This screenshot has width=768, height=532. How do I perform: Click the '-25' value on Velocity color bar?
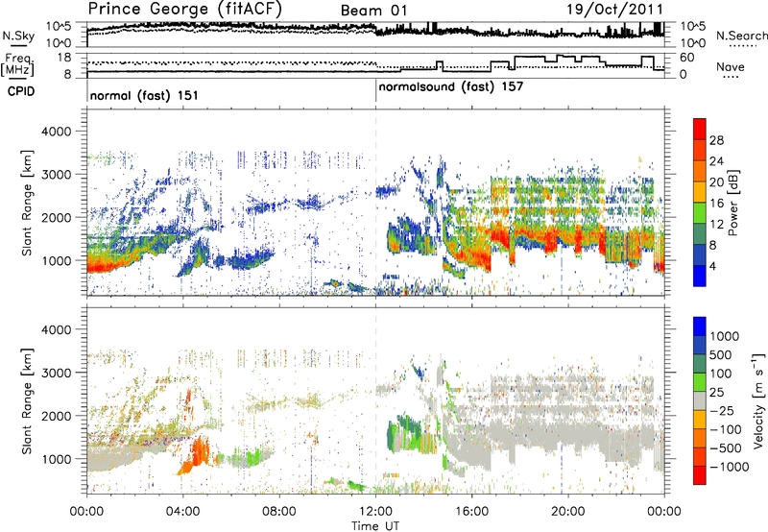(721, 410)
